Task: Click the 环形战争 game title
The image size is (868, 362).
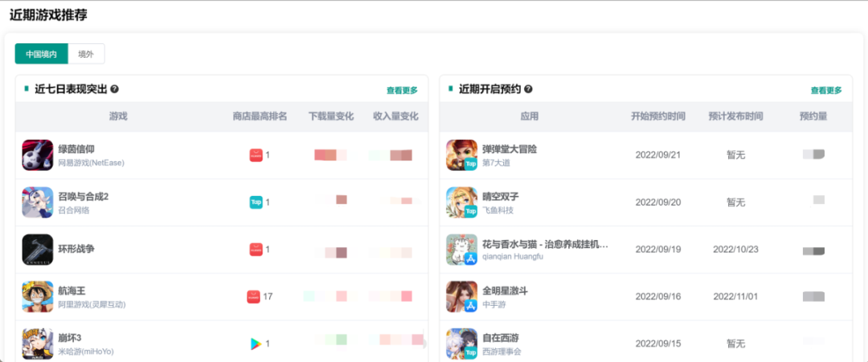Action: click(76, 249)
